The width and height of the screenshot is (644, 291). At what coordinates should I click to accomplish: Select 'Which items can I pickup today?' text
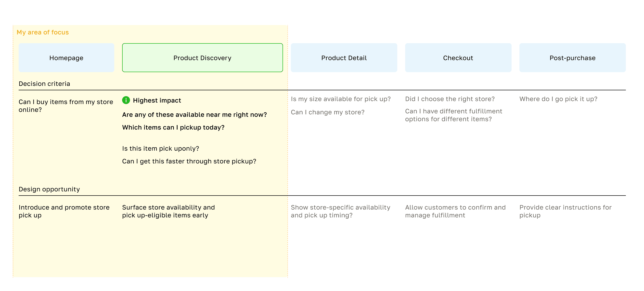click(173, 127)
